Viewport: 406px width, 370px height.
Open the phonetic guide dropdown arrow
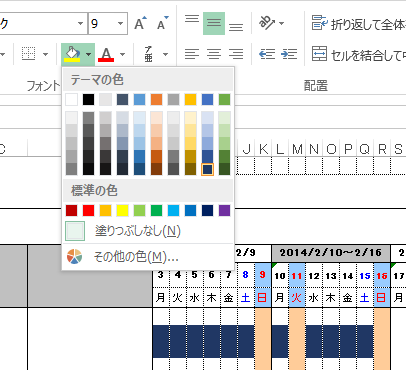click(x=165, y=54)
